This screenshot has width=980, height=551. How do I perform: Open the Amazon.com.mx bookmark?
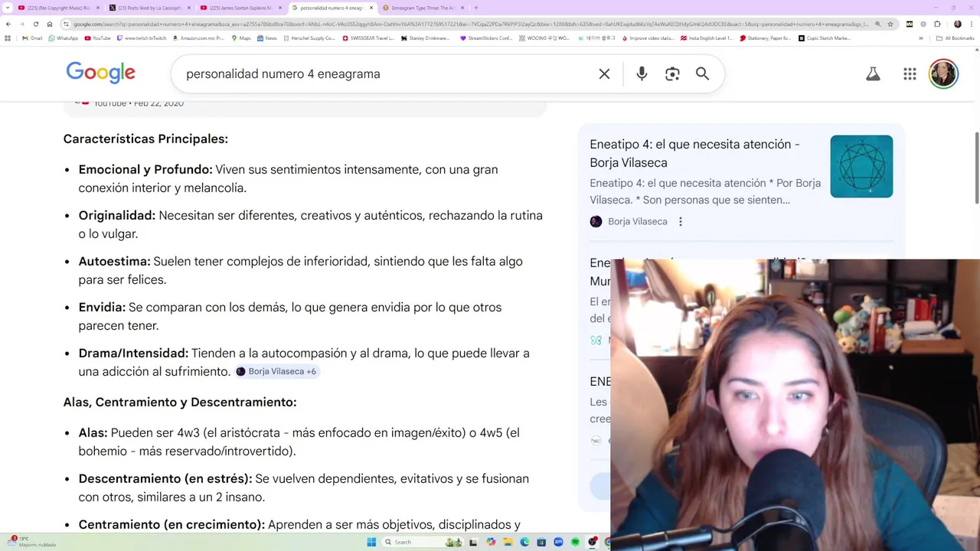(199, 38)
